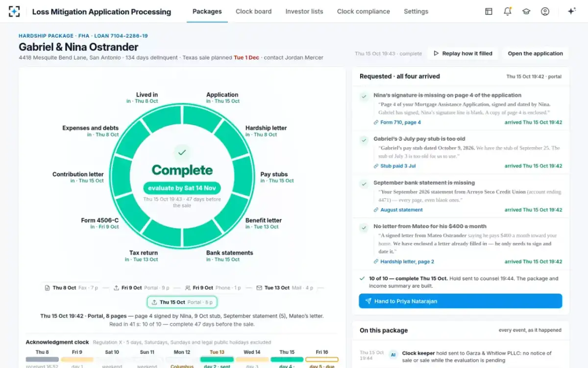Viewport: 588px width, 368px height.
Task: Click Tue 1 Dec sale date
Action: (x=246, y=57)
